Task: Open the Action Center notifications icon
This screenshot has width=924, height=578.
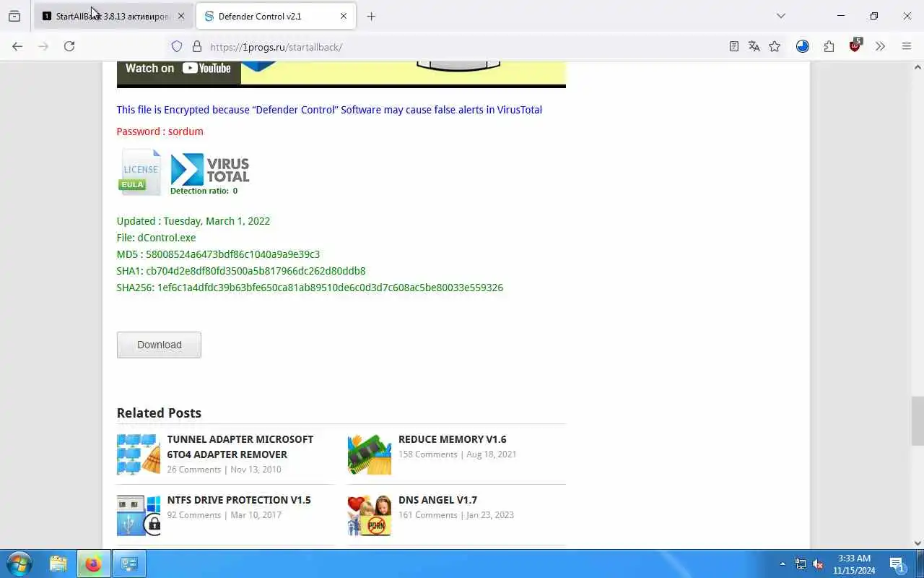Action: [x=897, y=564]
